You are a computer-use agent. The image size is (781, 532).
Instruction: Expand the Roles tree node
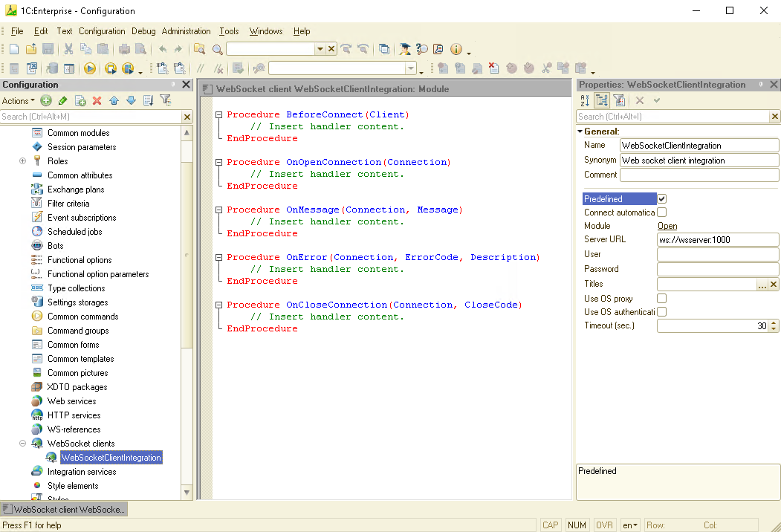click(22, 161)
